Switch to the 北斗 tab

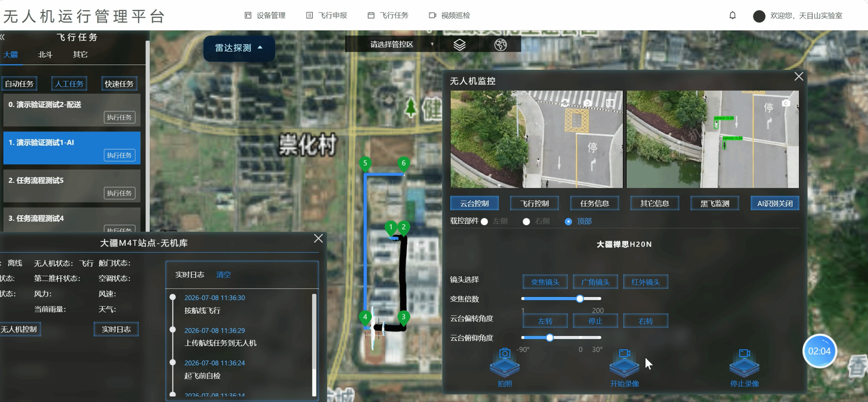pos(45,55)
